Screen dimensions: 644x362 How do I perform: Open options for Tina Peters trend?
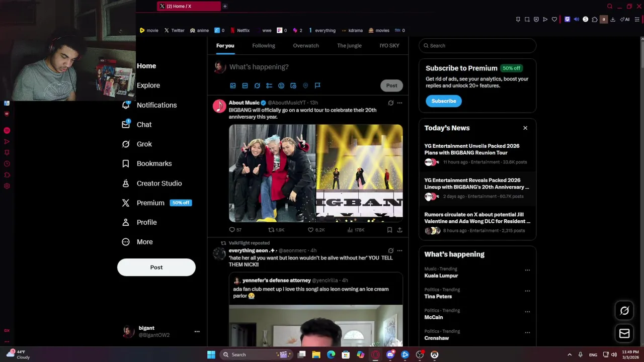point(527,291)
